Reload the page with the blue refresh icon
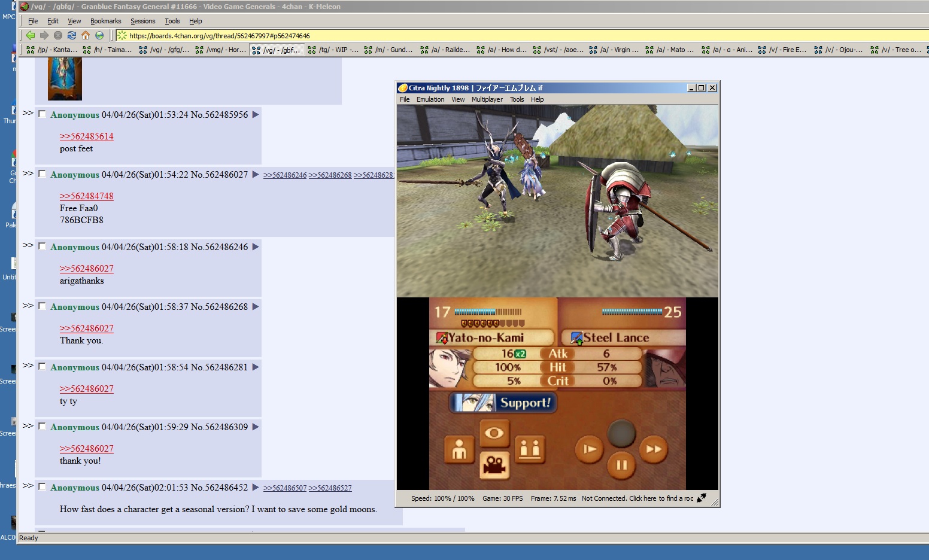Viewport: 929px width, 560px height. pos(72,35)
